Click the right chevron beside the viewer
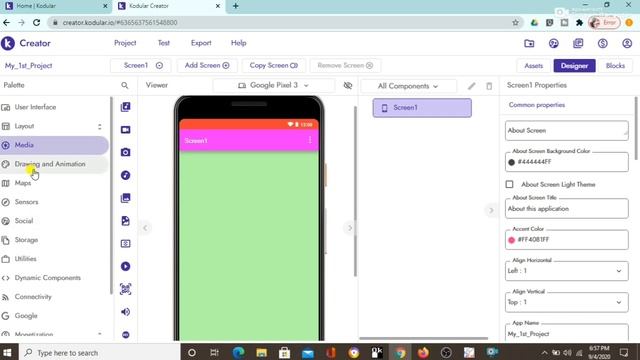This screenshot has width=640, height=360. pyautogui.click(x=350, y=228)
